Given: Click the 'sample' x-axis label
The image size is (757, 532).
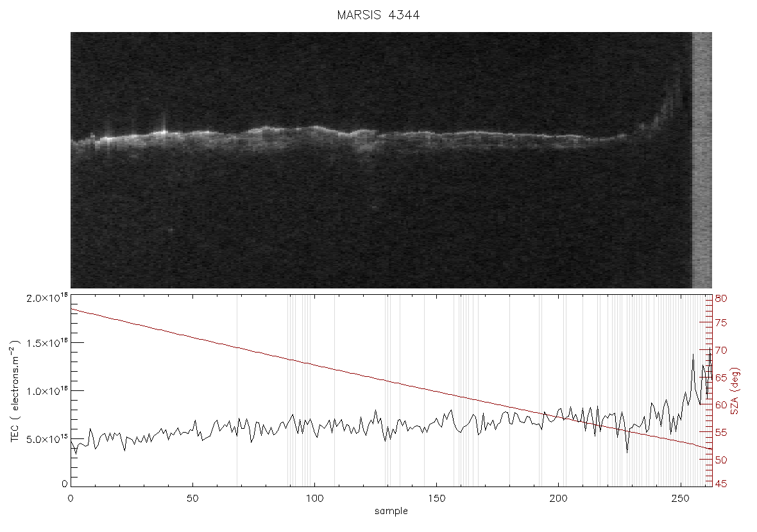Looking at the screenshot, I should tap(391, 511).
